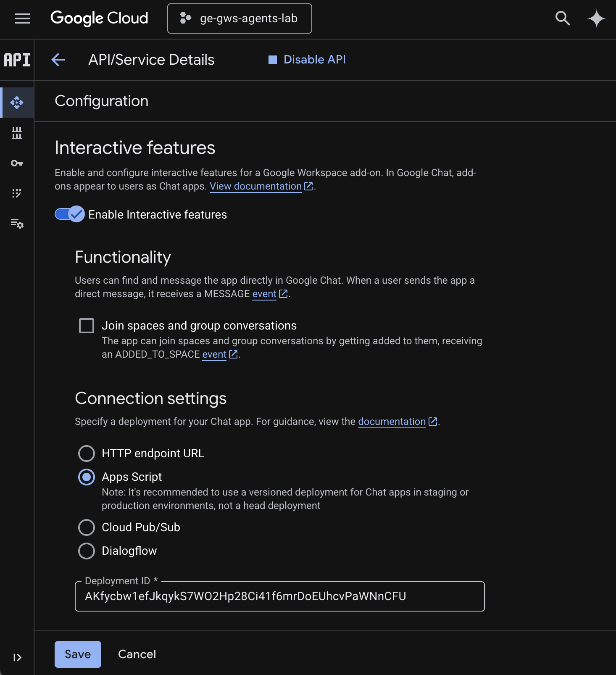Click the Disable API button
616x675 pixels.
307,60
